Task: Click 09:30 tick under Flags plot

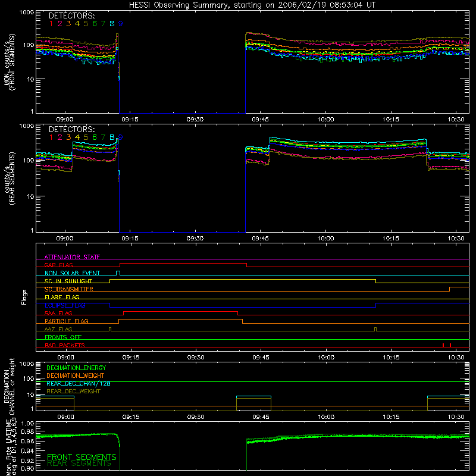Action: tap(196, 358)
